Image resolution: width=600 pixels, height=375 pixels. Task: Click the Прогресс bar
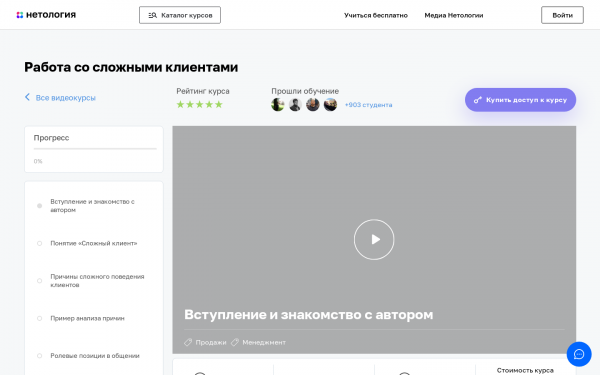pos(95,148)
